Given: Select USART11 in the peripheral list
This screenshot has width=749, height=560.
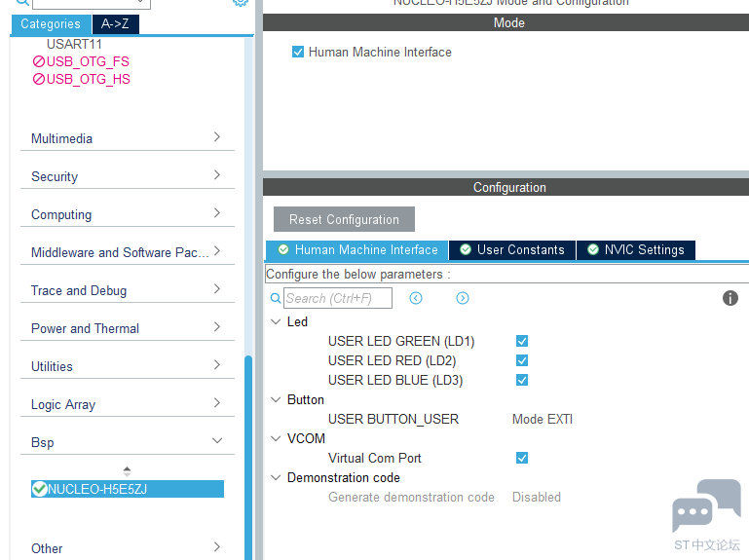Looking at the screenshot, I should point(74,44).
